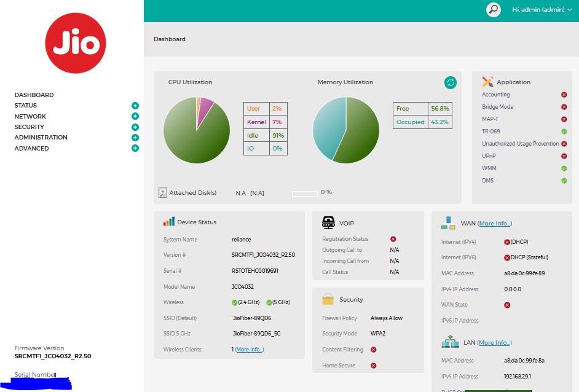The width and height of the screenshot is (579, 392).
Task: Click the 5 GHz wireless status icon
Action: click(x=269, y=303)
